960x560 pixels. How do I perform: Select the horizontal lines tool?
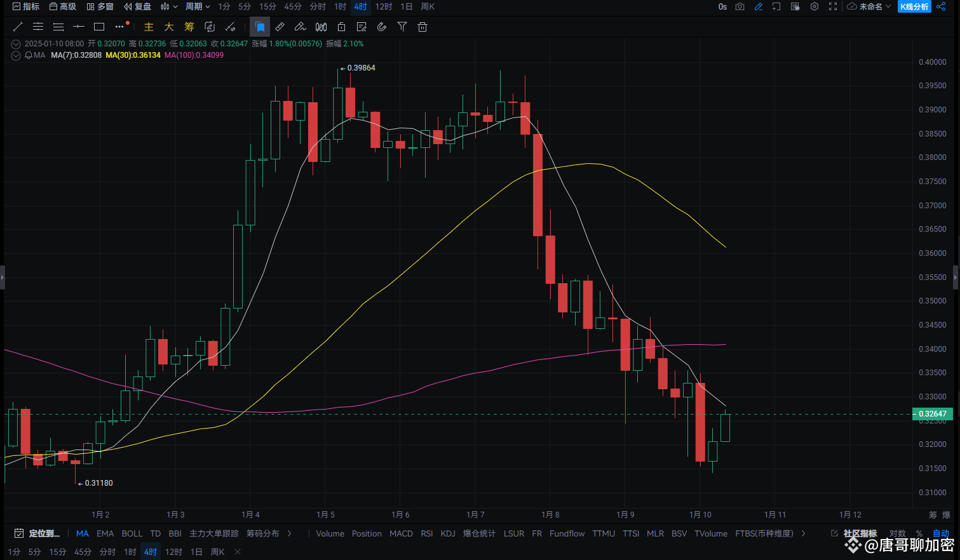coord(58,27)
